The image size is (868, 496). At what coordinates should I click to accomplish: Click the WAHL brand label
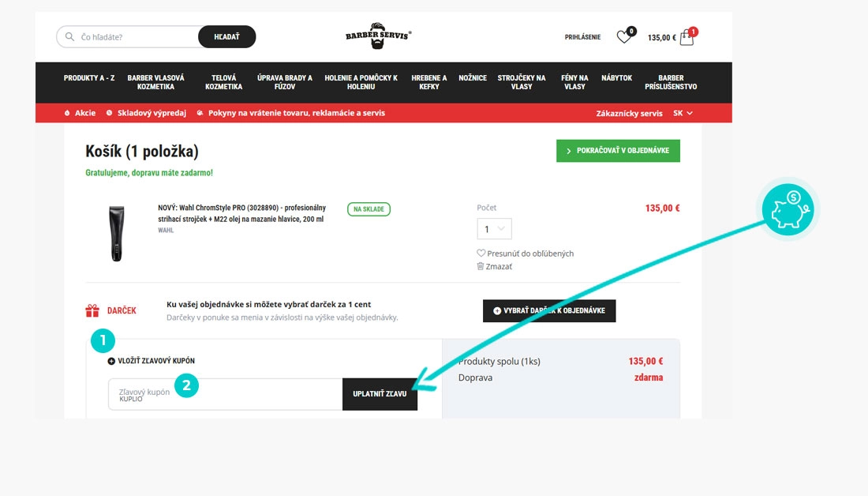pyautogui.click(x=166, y=231)
